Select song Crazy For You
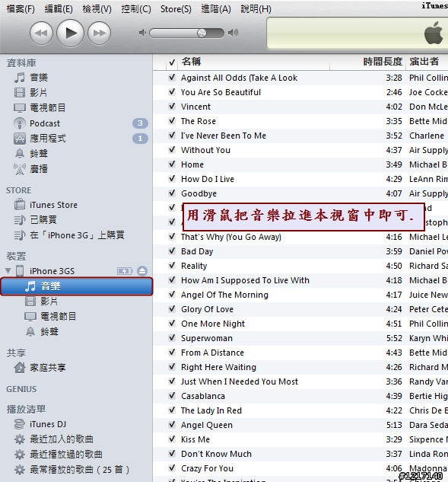Image resolution: width=448 pixels, height=482 pixels. (x=207, y=468)
